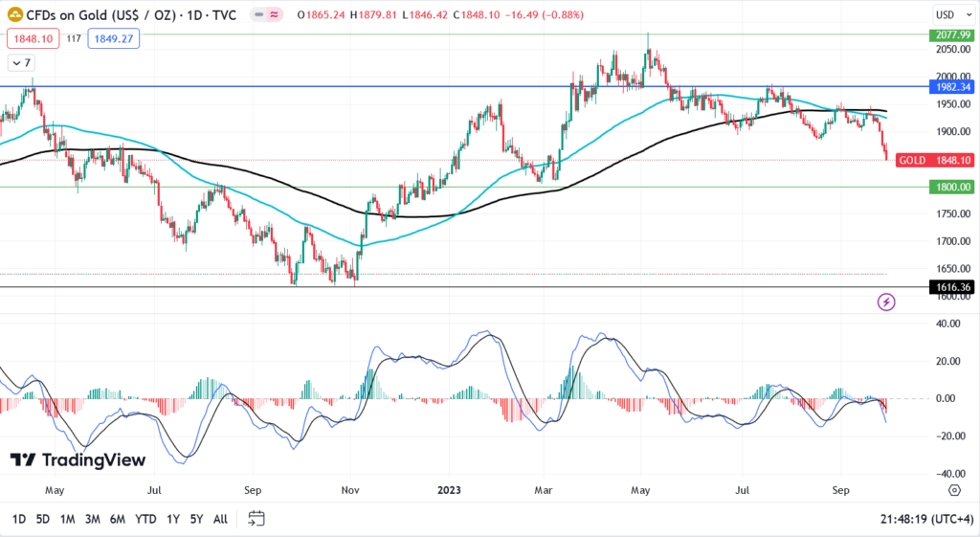
Task: Click the 1700.00 price scale label
Action: (953, 241)
